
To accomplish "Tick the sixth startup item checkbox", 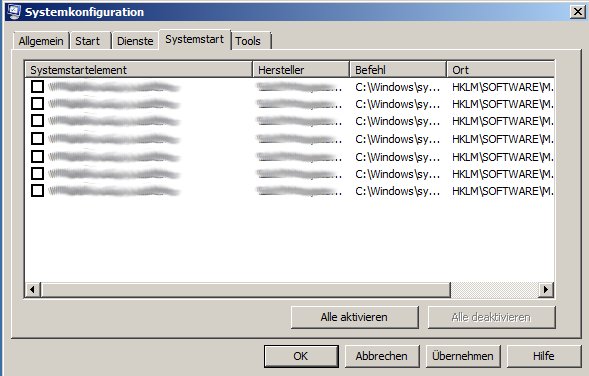I will 37,173.
